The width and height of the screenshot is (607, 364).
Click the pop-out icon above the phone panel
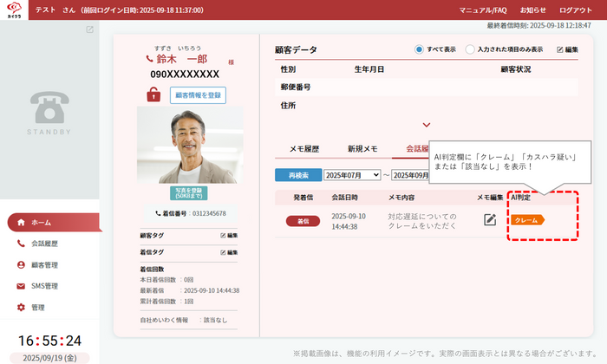(x=89, y=29)
